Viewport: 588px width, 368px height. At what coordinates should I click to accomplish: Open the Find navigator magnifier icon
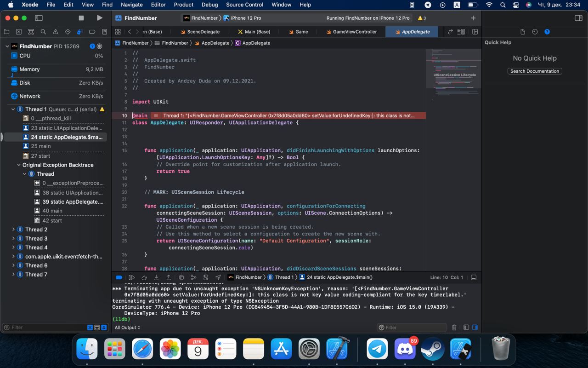tap(43, 32)
